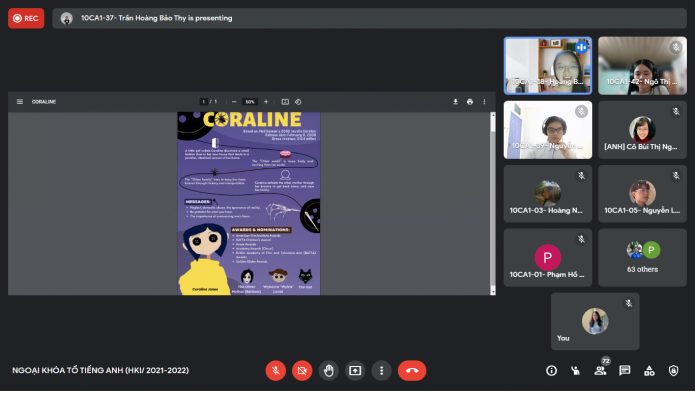695x393 pixels.
Task: Click the PDF viewer vertical scrollbar
Action: point(492,203)
